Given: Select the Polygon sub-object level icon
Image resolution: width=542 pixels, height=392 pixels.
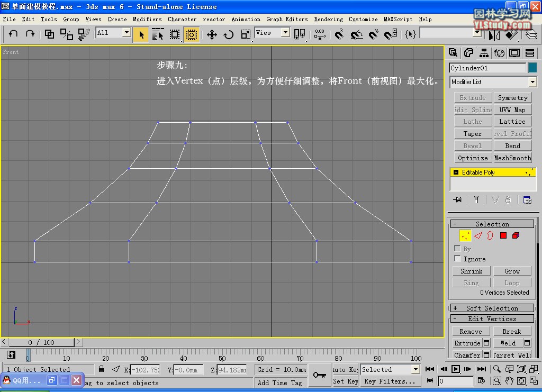Looking at the screenshot, I should click(503, 235).
